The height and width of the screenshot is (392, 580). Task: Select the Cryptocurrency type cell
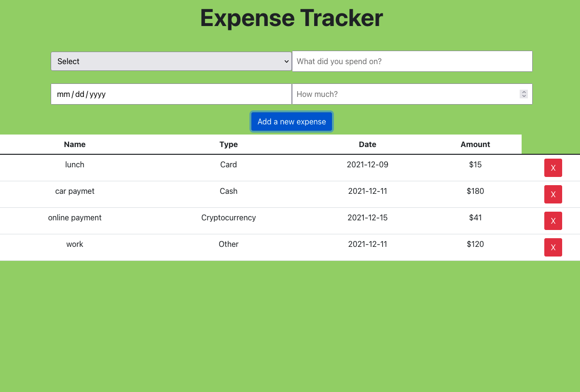point(228,217)
